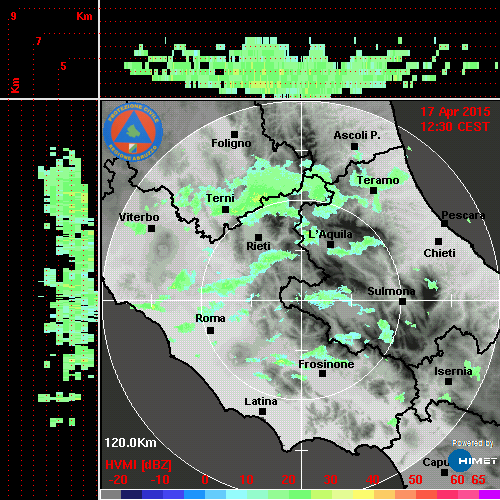Click the Latina city marker
Screen dimensions: 500x500
262,411
